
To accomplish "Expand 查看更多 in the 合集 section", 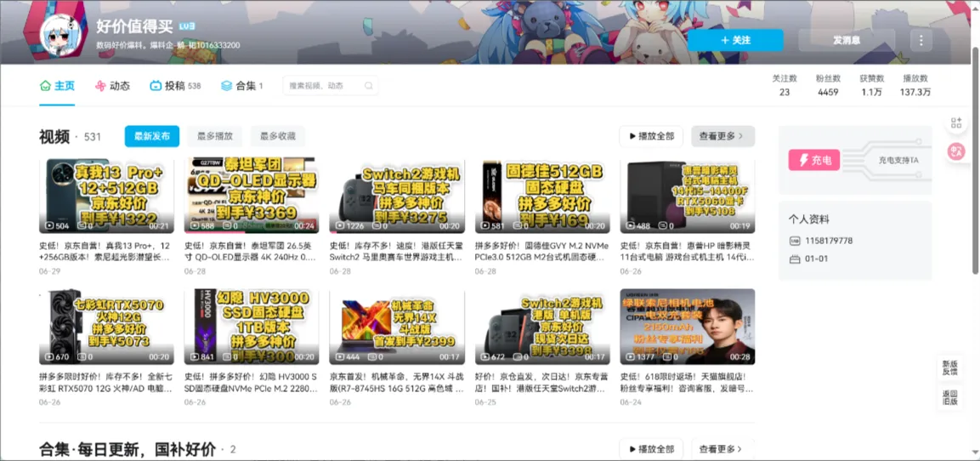I will click(722, 448).
